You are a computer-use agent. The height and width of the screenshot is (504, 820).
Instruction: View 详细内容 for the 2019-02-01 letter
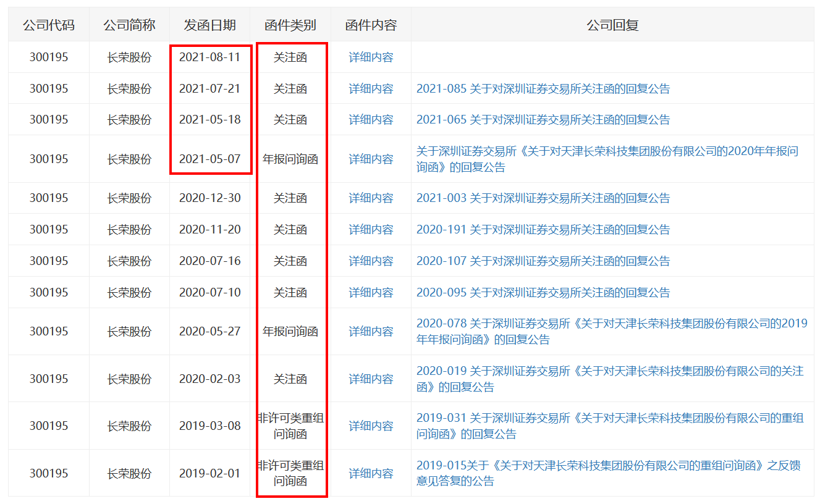click(x=371, y=474)
